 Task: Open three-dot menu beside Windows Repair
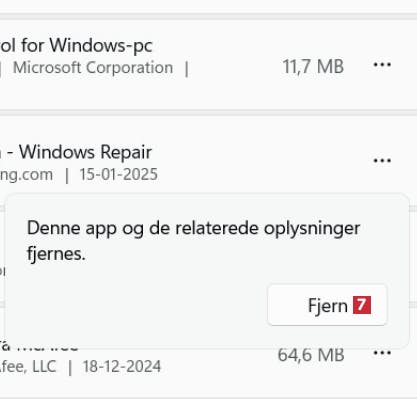point(382,161)
